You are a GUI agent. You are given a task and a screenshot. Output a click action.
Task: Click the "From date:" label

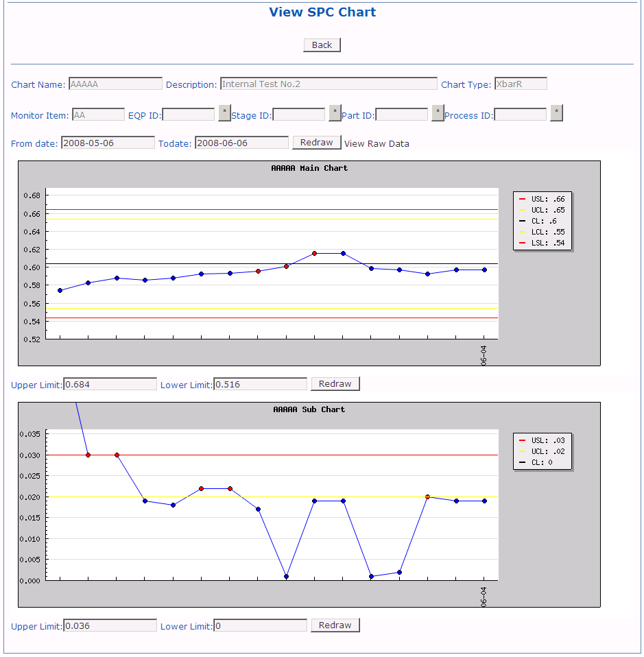[34, 144]
